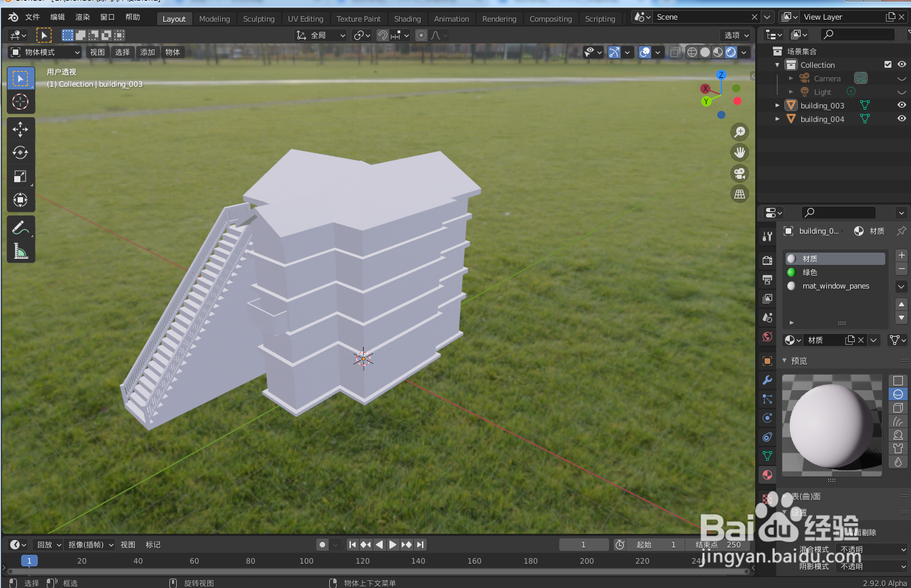Screen dimensions: 911x588
Task: Switch to the Scripting workspace tab
Action: (x=600, y=18)
